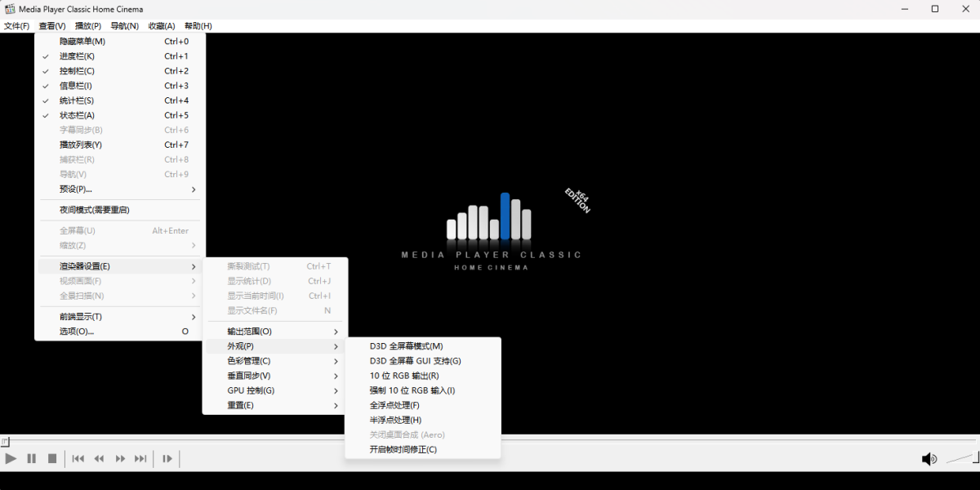Click the seek bar thumb
980x490 pixels.
coord(5,442)
